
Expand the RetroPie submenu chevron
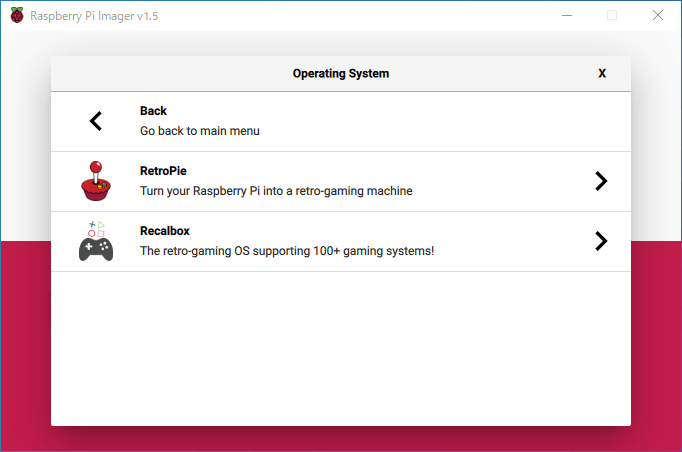(601, 181)
